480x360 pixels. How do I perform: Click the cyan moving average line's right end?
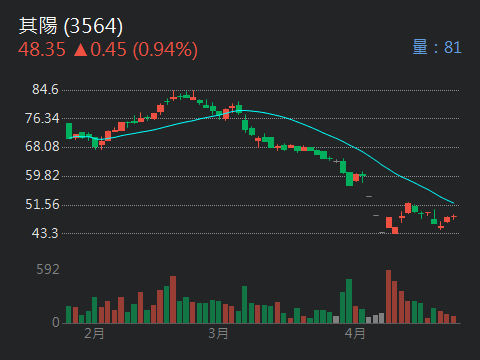coord(453,202)
